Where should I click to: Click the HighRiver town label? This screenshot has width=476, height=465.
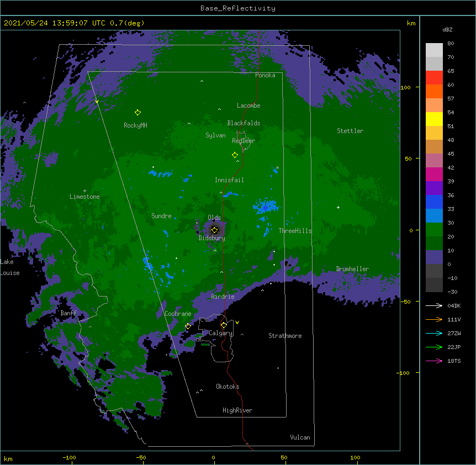point(237,410)
